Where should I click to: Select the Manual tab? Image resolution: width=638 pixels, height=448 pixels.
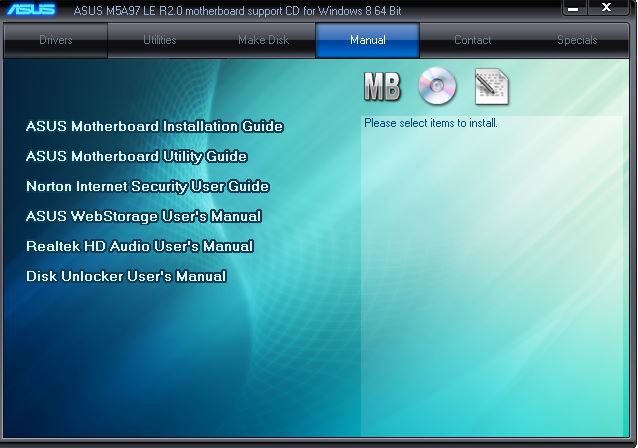tap(368, 40)
